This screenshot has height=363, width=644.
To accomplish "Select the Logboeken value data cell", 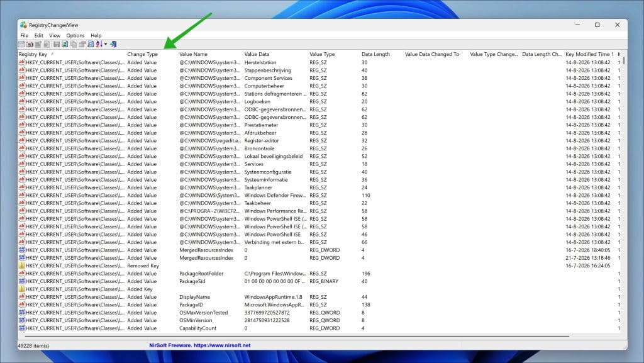I will (257, 101).
